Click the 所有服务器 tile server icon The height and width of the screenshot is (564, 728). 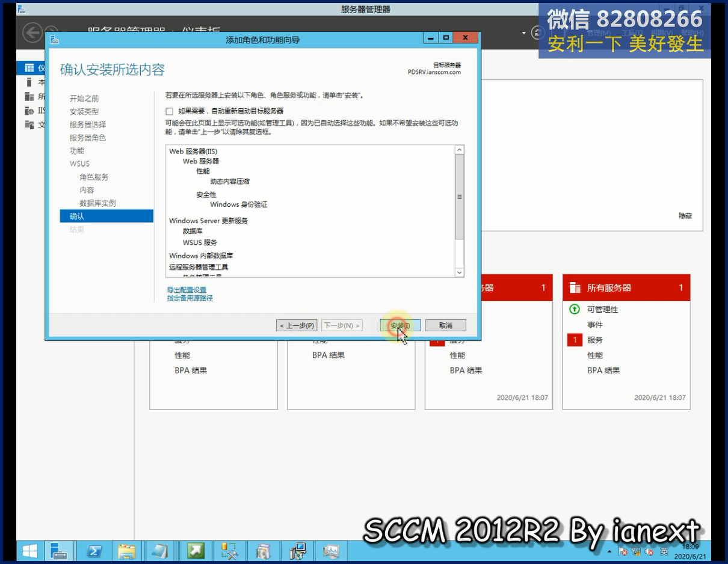[575, 288]
